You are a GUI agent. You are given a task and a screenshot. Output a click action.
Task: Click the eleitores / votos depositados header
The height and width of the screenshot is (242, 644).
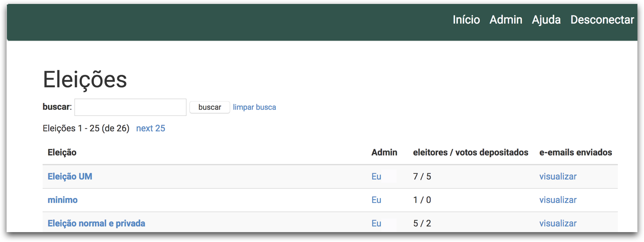coord(471,152)
